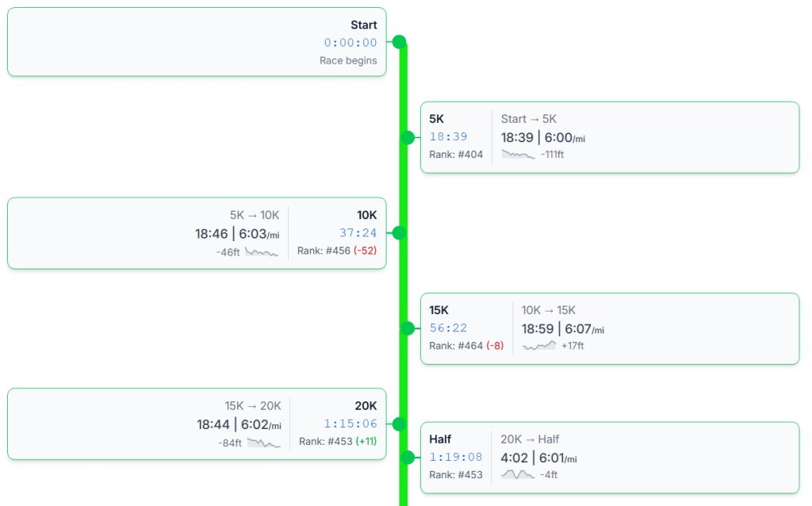Click the Half timeline dot marker

pyautogui.click(x=408, y=457)
